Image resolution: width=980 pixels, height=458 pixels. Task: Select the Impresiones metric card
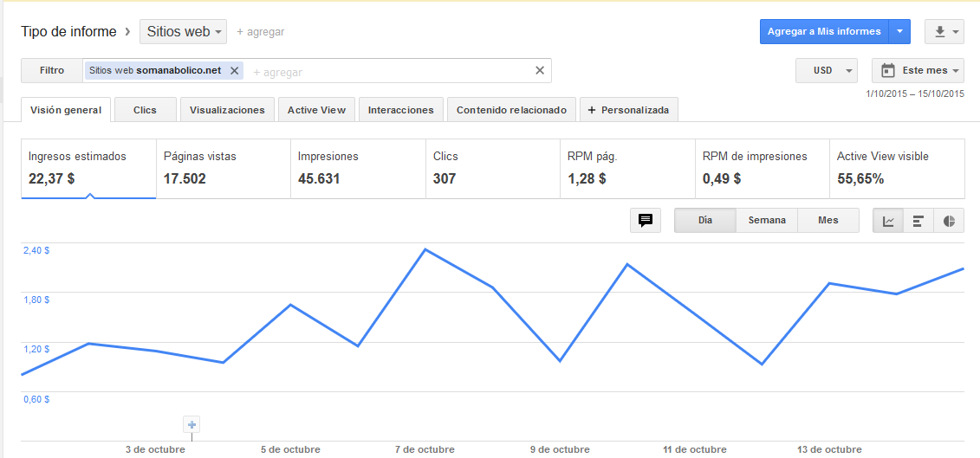[x=358, y=169]
